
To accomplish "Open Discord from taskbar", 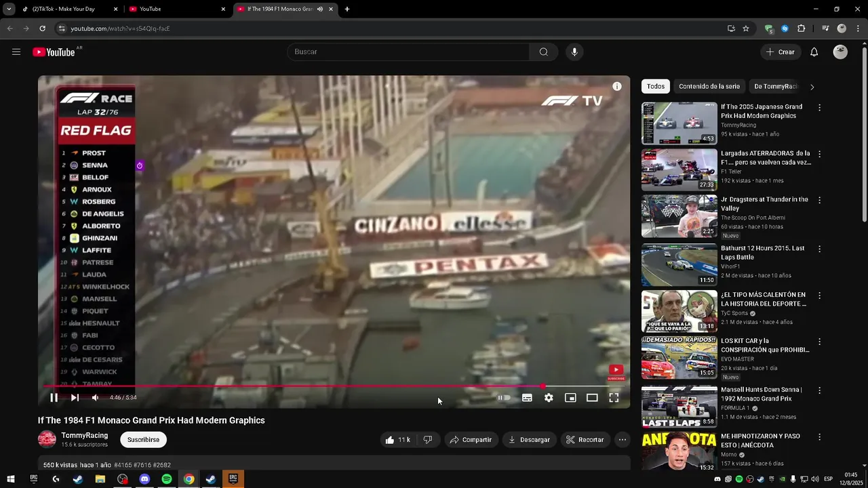I will coord(144,479).
